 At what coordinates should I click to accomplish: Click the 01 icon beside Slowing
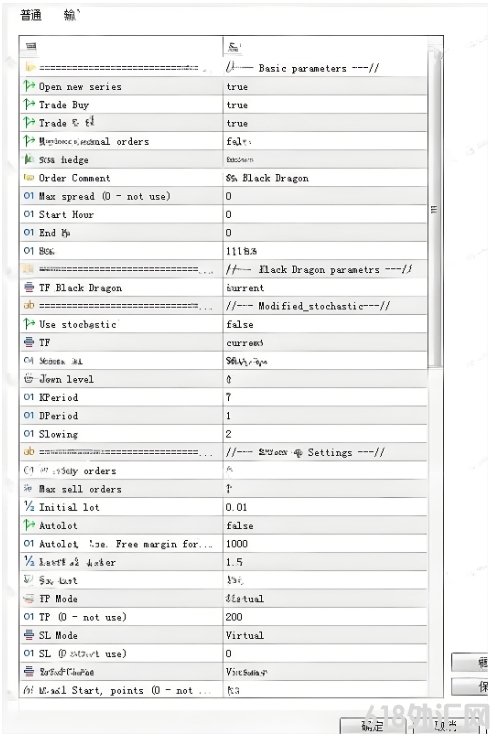click(29, 434)
